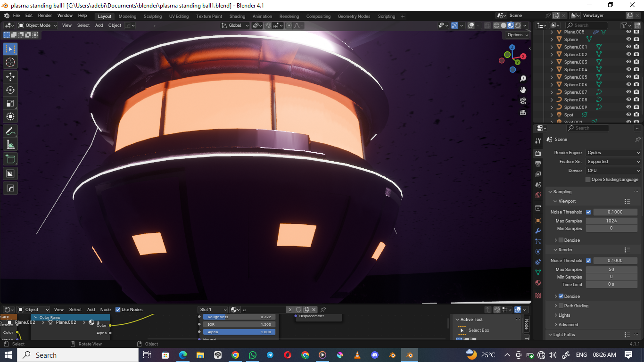Uncheck Use Nodes in shader editor

click(118, 310)
